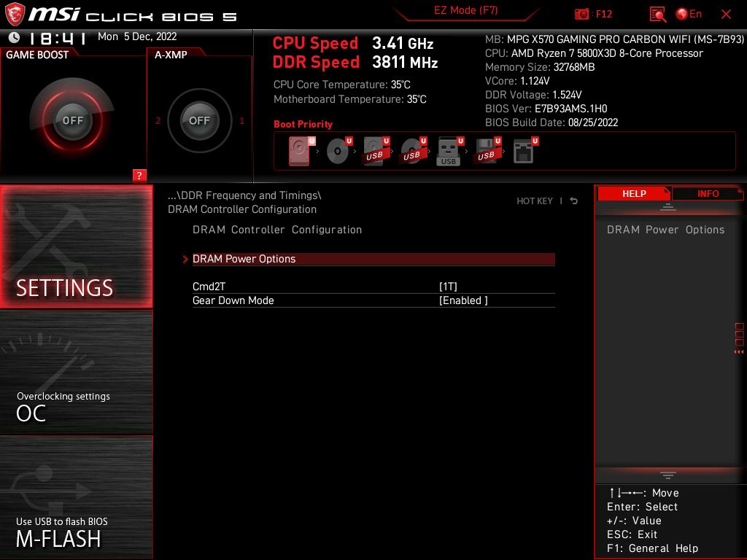Select the CD/DVD boot priority device
This screenshot has width=747, height=560.
coord(339,151)
